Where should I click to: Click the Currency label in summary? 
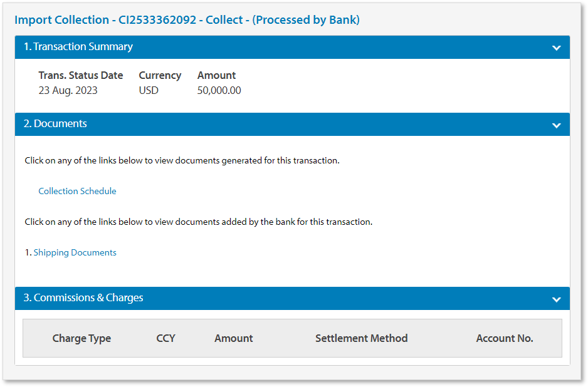pyautogui.click(x=160, y=75)
